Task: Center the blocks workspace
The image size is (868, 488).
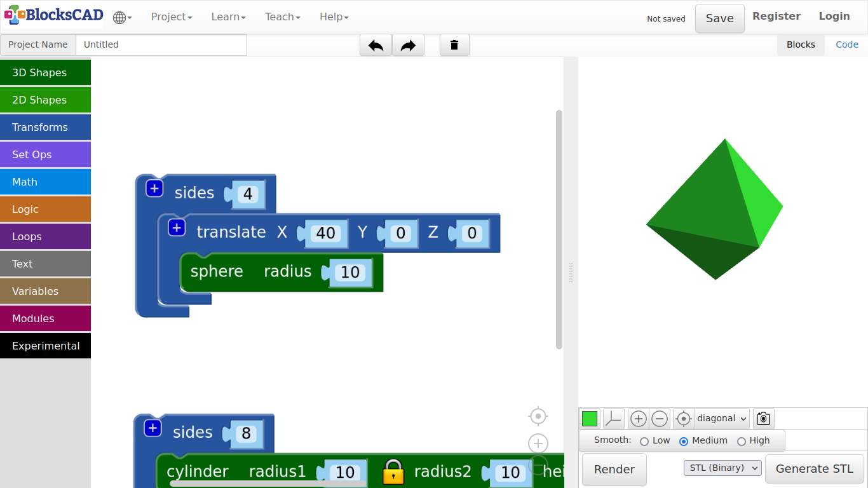Action: [538, 416]
